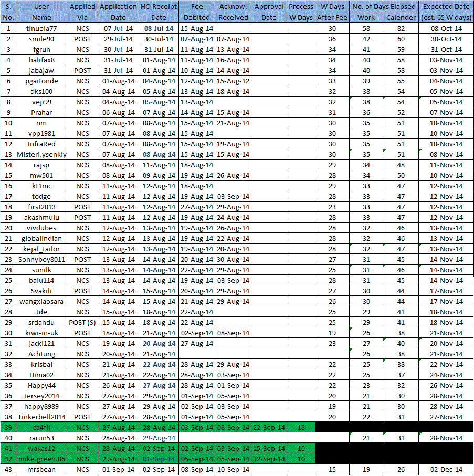This screenshot has height=476, width=474.
Task: Select serial number "20" for vivdubes
Action: coord(8,228)
